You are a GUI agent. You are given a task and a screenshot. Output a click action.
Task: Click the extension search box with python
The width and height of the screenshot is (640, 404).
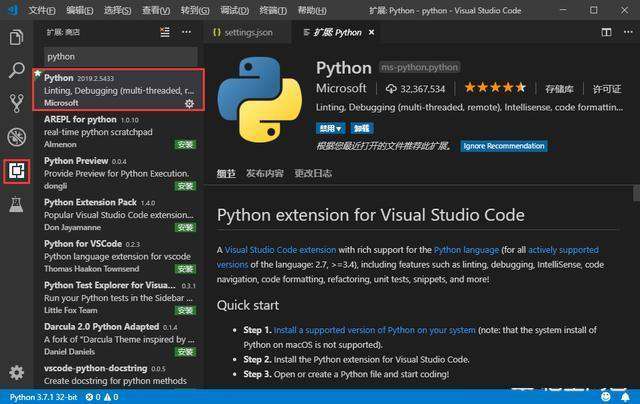121,56
